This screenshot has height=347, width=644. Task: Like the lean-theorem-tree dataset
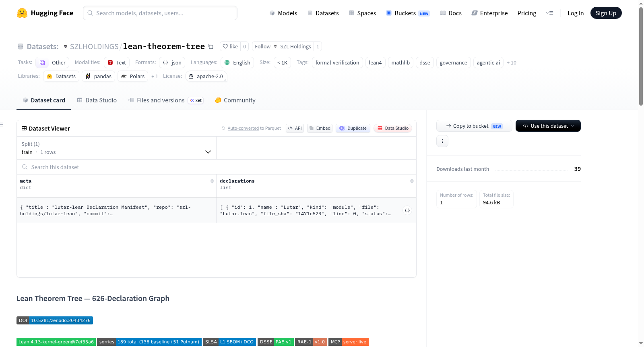click(x=230, y=46)
